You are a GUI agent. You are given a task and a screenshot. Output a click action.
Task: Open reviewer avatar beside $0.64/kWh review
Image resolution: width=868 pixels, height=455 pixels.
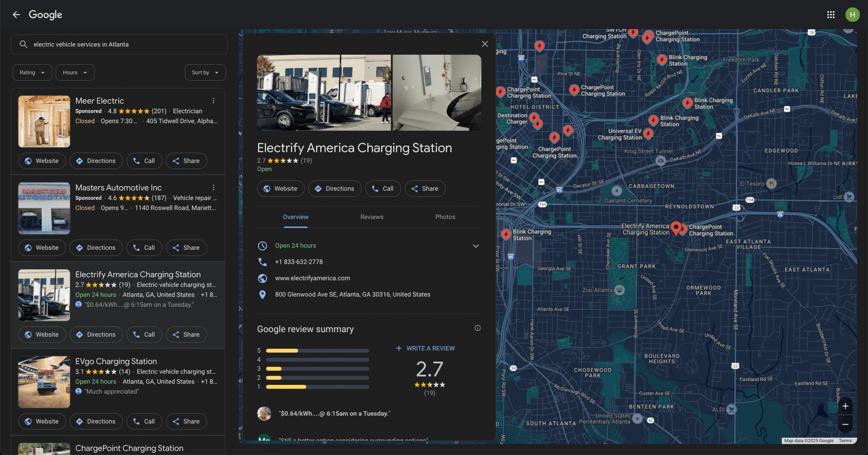click(x=264, y=414)
